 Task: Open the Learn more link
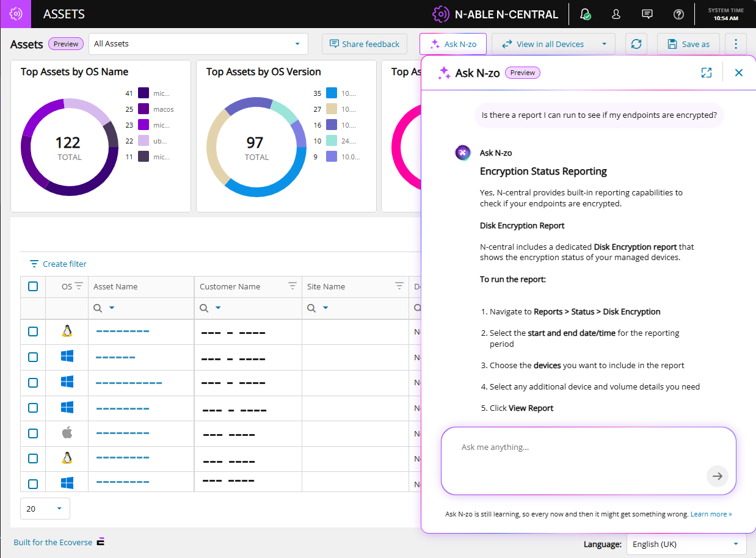point(711,514)
